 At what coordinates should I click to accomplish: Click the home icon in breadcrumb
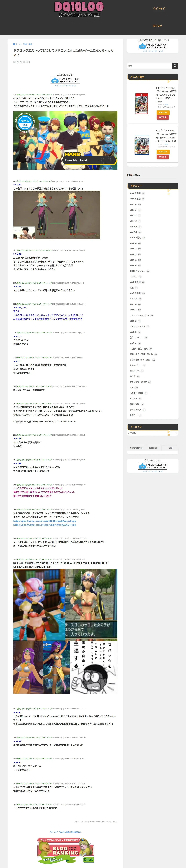click(14, 44)
